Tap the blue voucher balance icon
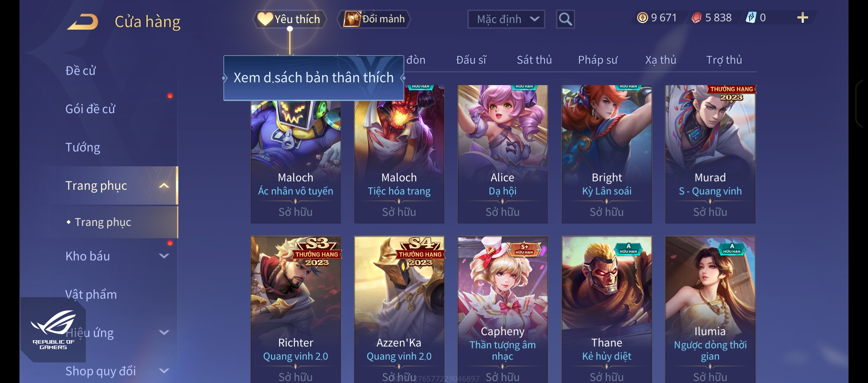868x383 pixels. pyautogui.click(x=751, y=17)
